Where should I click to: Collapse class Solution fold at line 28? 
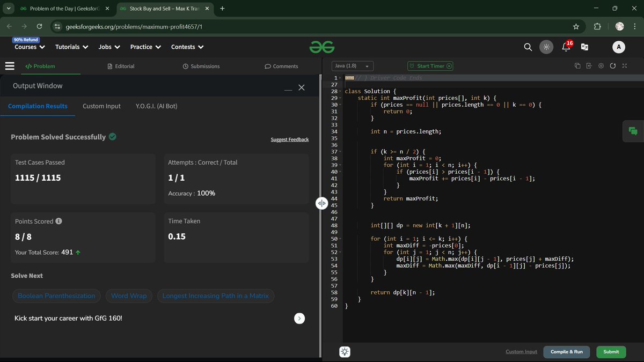pos(340,91)
